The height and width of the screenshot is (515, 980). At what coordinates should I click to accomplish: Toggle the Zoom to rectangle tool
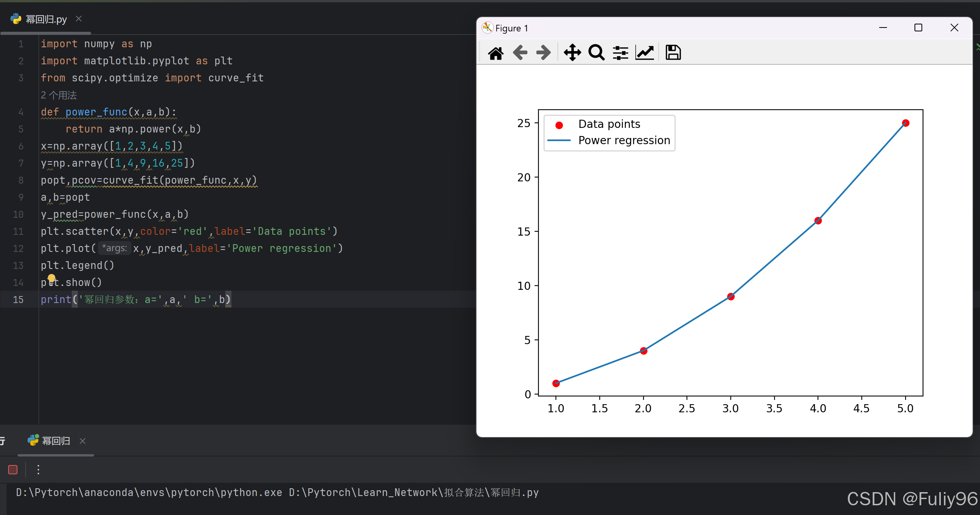click(596, 53)
